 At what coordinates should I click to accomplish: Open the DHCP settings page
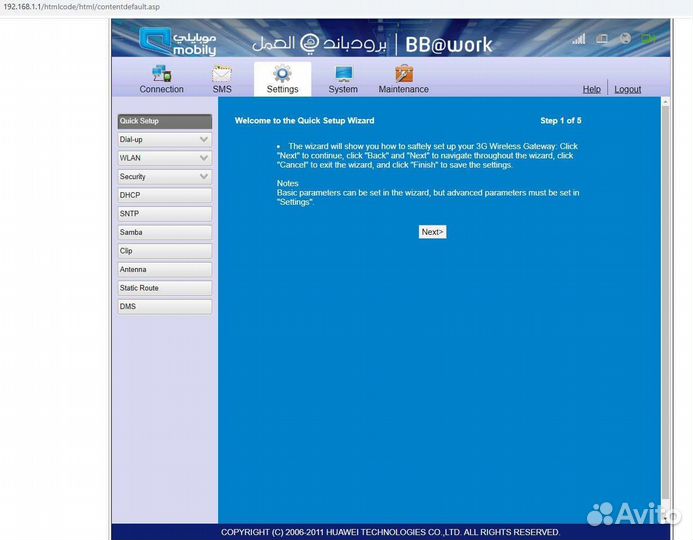pyautogui.click(x=164, y=195)
